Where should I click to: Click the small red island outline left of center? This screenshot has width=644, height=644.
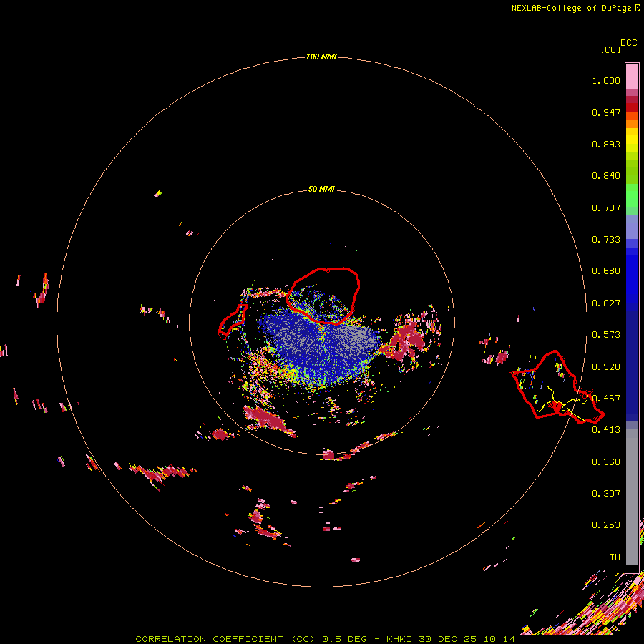[x=233, y=321]
